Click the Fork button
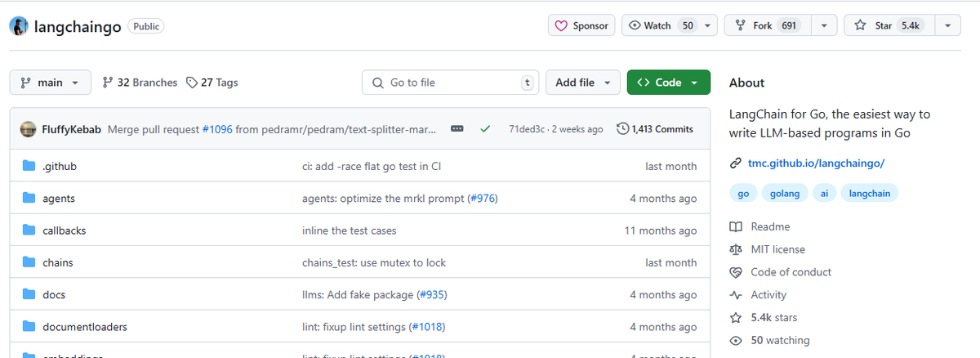980x358 pixels. [x=768, y=25]
